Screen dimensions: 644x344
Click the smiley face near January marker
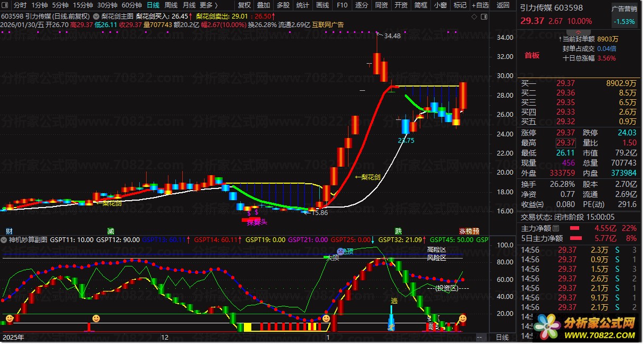coord(326,319)
